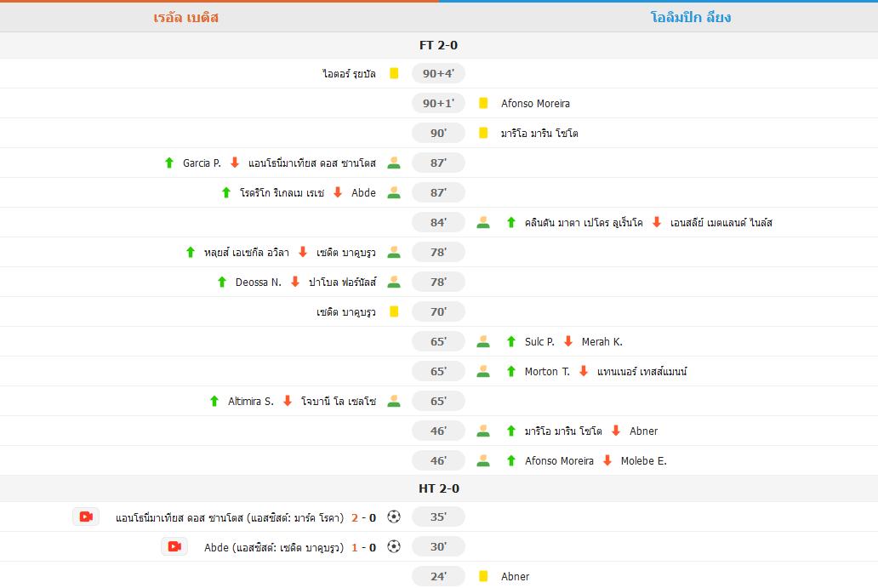Select Morton T. player name
The width and height of the screenshot is (878, 588).
(547, 371)
